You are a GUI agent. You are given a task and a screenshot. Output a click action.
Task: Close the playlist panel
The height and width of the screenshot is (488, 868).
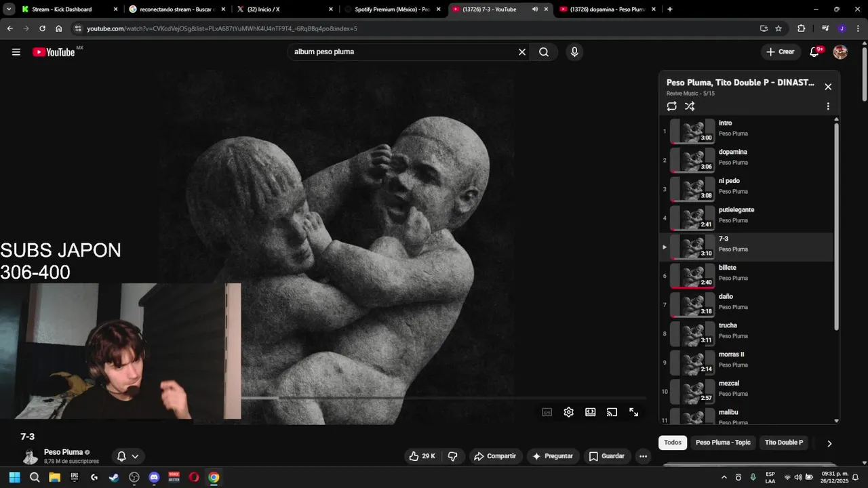pos(828,87)
